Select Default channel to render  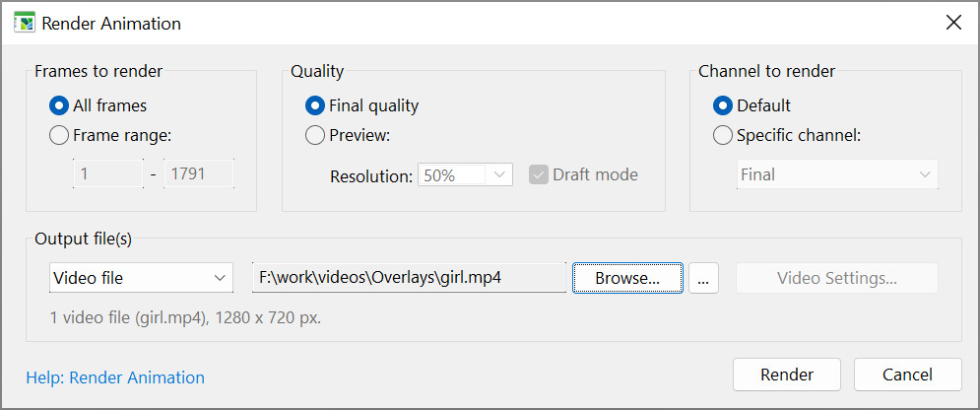coord(723,105)
